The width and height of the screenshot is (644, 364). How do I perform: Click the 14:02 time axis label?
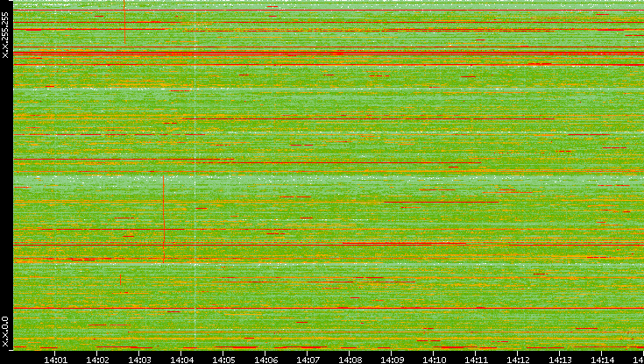pos(97,360)
